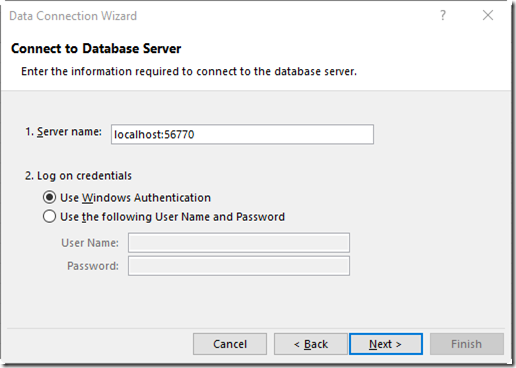Close the Data Connection Wizard dialog
This screenshot has height=368, width=516.
coord(488,15)
